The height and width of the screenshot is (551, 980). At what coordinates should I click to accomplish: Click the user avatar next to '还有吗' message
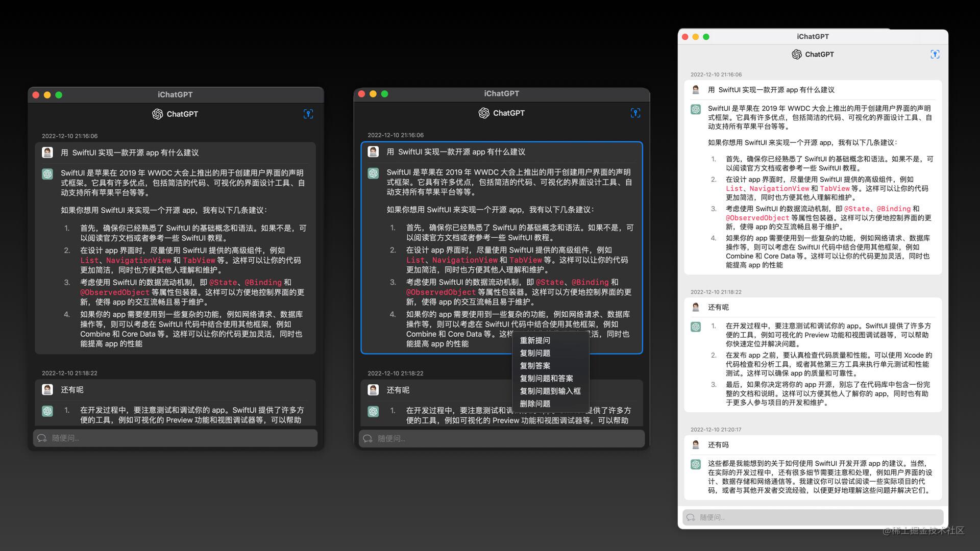tap(695, 444)
